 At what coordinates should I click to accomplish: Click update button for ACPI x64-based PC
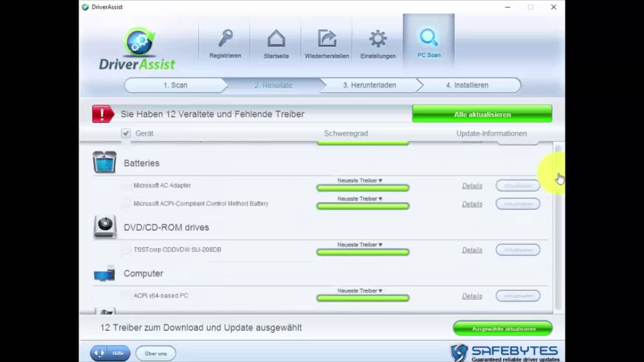(518, 296)
